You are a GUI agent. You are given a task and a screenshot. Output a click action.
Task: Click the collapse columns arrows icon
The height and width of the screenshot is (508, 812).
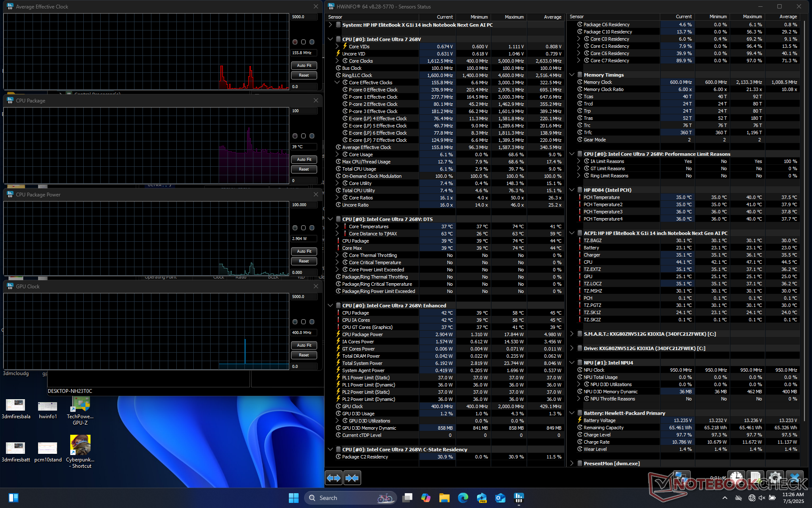pyautogui.click(x=352, y=478)
